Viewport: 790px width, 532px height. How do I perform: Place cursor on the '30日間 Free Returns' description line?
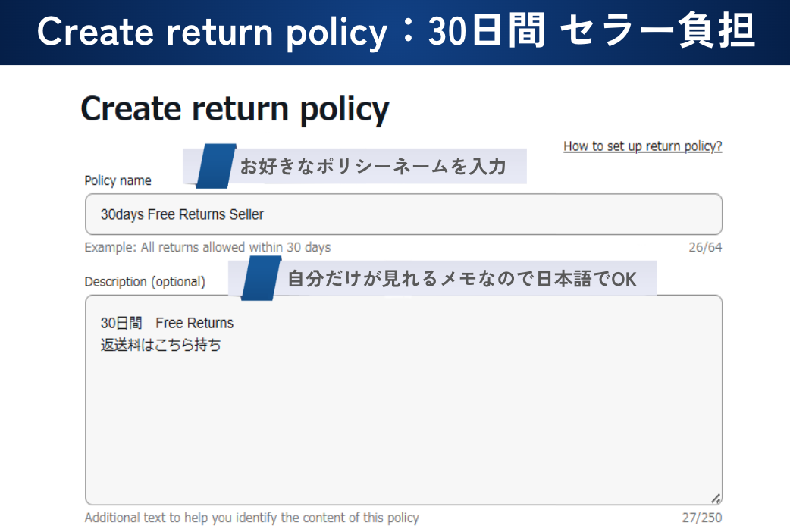click(167, 323)
